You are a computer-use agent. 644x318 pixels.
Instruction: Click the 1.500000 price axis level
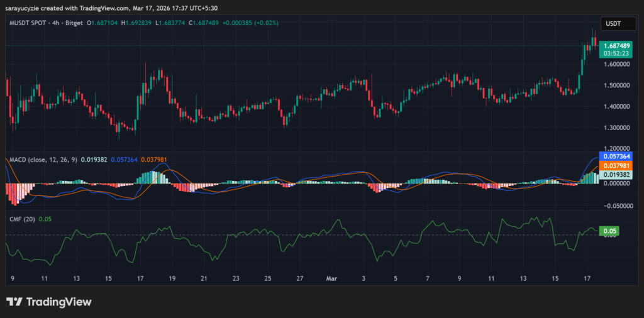click(618, 85)
